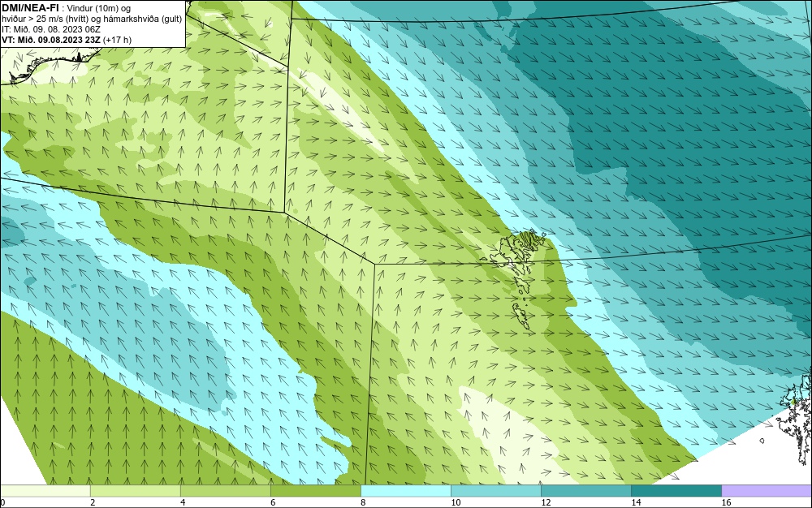Click the 6–8 m/s dark green legend swatch
Screen dimensions: 812x508
316,490
